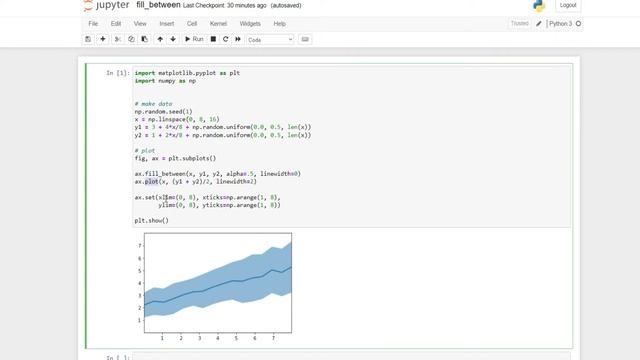Screen dimensions: 640x360
Task: Click the kernel idle circle indicator
Action: tap(578, 24)
